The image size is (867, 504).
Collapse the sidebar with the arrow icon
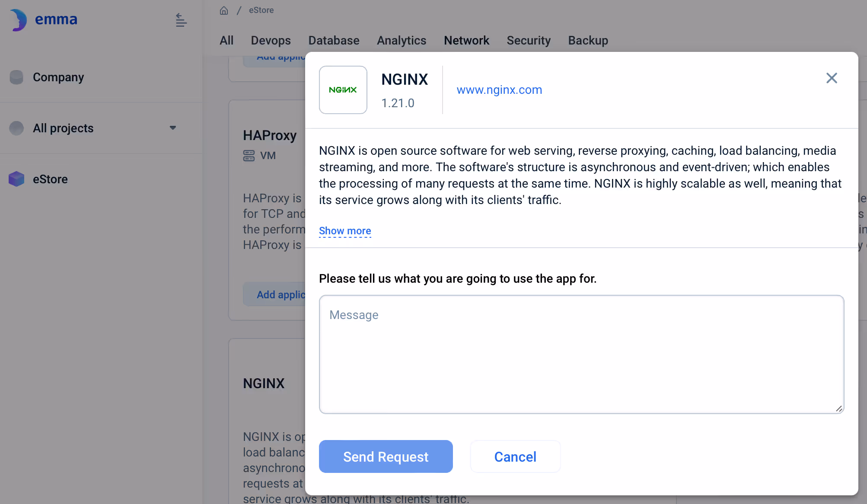[x=181, y=20]
